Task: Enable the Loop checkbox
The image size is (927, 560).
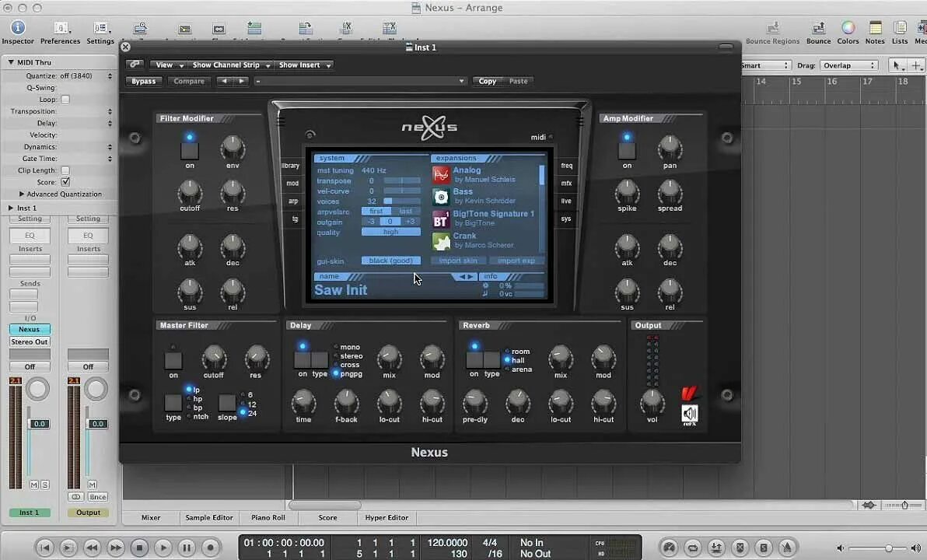Action: coord(65,100)
